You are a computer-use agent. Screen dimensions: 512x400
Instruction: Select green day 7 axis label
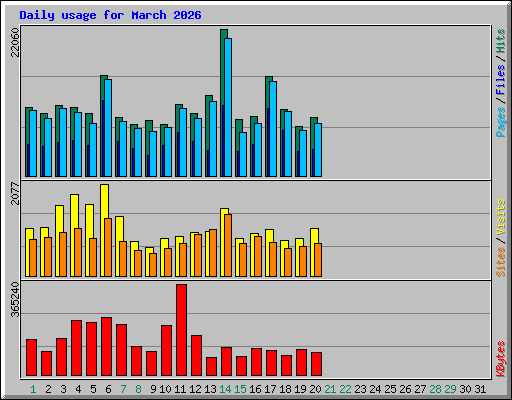(x=123, y=389)
